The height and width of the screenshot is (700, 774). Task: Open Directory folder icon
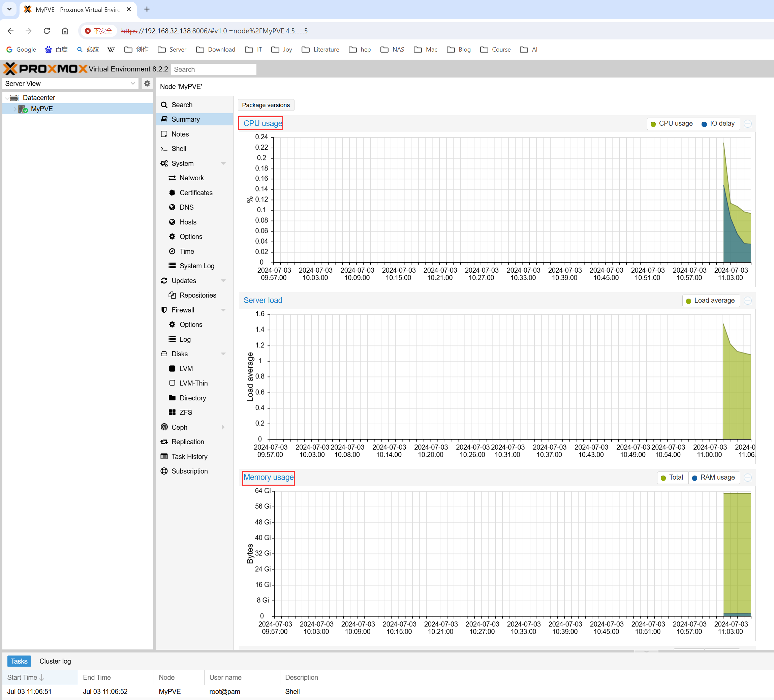coord(172,398)
